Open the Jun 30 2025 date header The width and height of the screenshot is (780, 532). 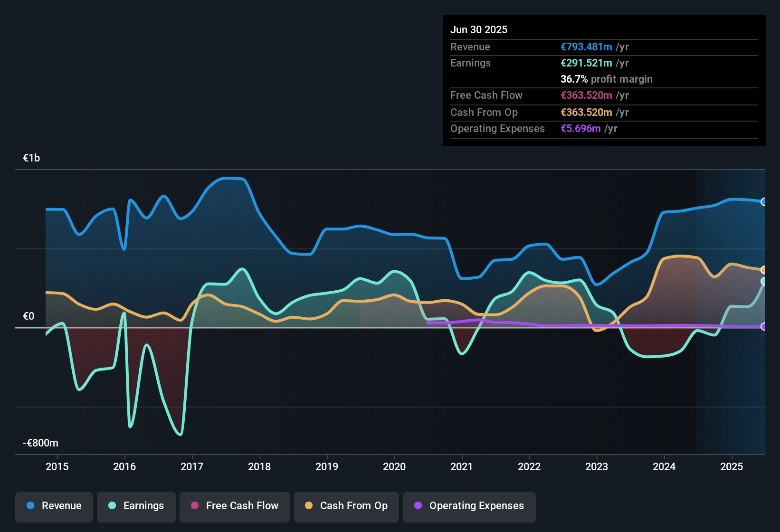[x=479, y=29]
